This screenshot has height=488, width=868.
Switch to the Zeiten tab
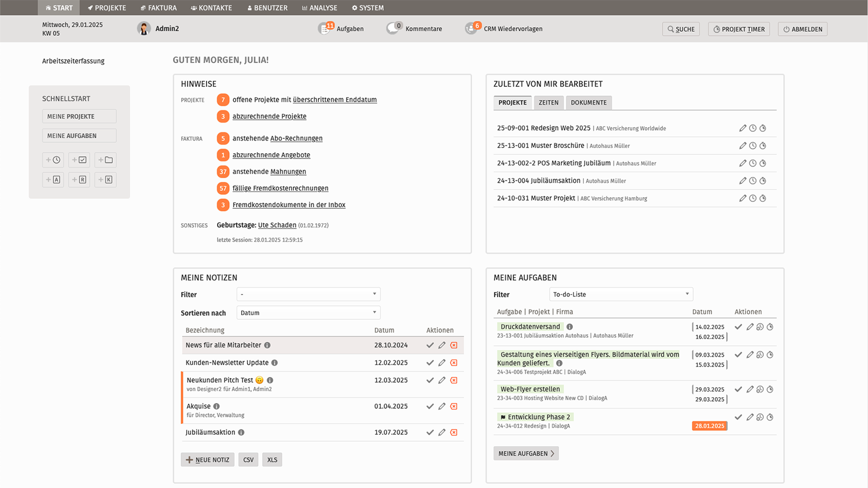click(549, 103)
